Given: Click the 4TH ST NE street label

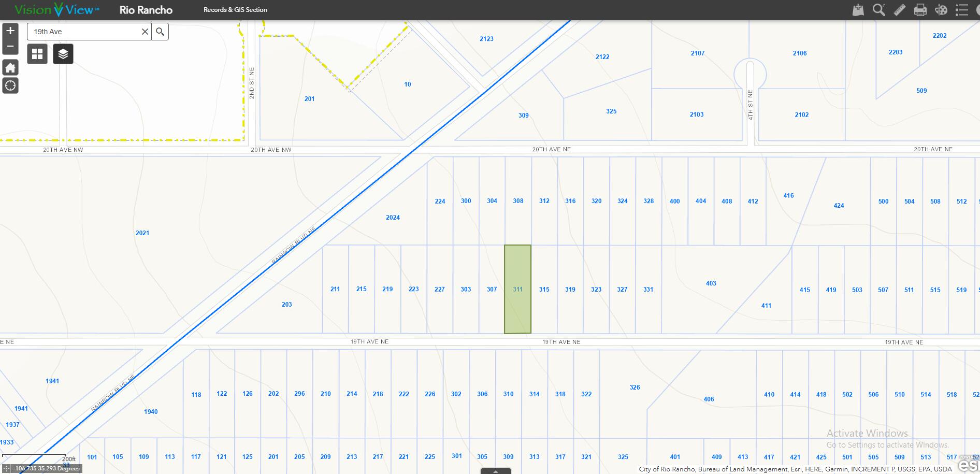Looking at the screenshot, I should pos(750,105).
